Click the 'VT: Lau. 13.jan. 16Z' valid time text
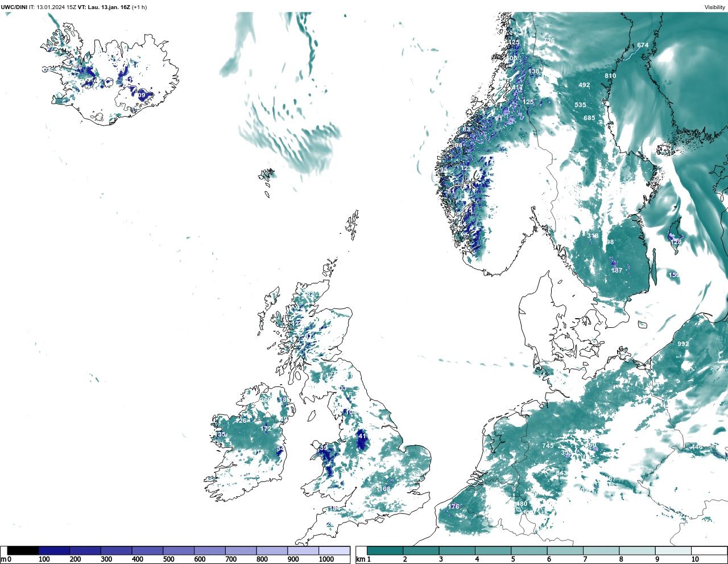This screenshot has width=728, height=564. click(x=104, y=7)
